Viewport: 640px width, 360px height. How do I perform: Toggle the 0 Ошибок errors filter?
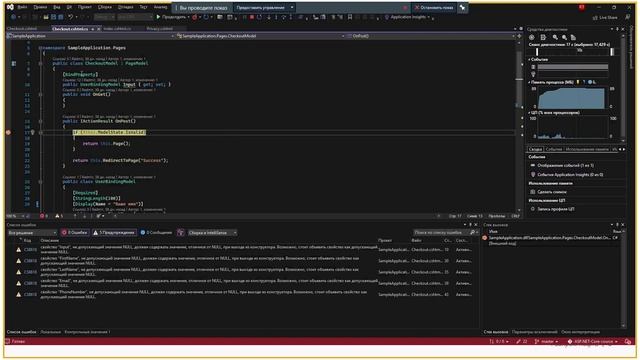(74, 232)
